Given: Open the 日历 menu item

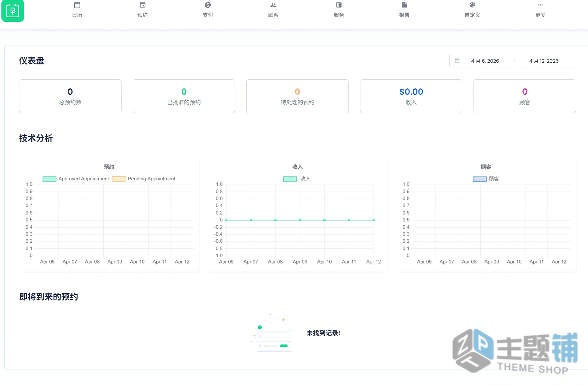Looking at the screenshot, I should 77,15.
